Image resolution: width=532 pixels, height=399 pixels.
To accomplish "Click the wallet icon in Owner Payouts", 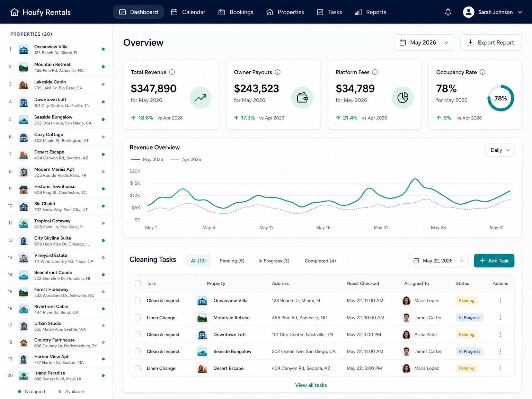I will 302,98.
